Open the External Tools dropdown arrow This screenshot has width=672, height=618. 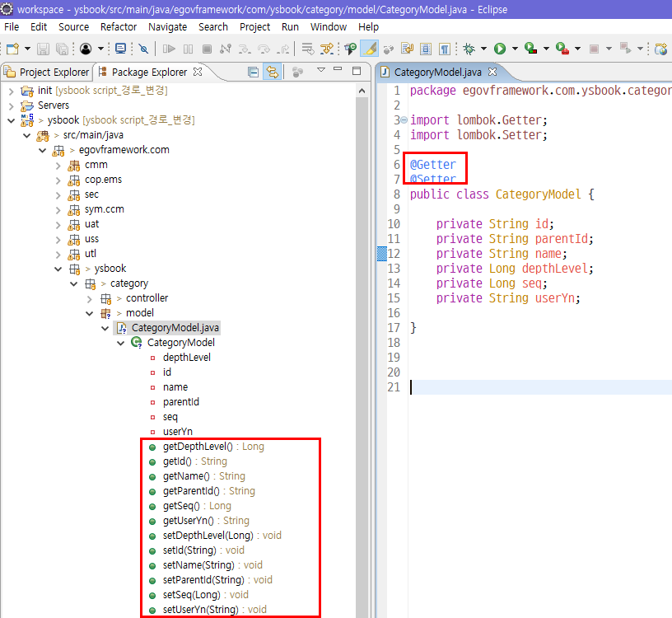(x=578, y=49)
